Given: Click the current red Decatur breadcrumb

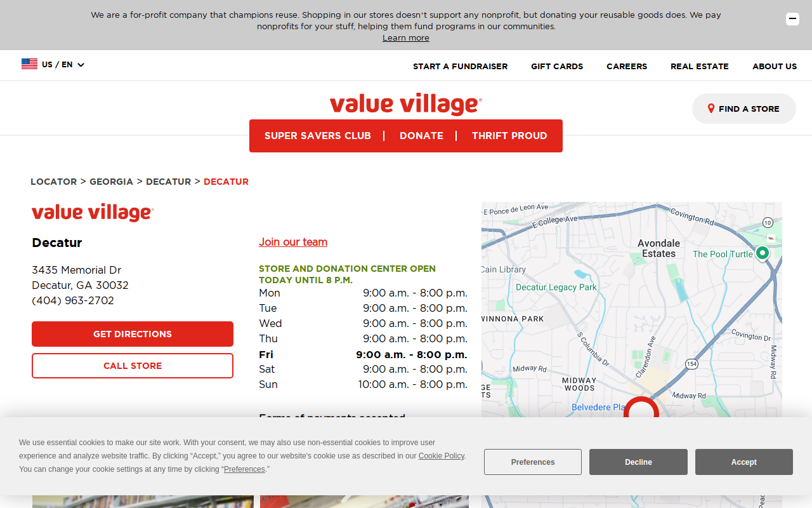Looking at the screenshot, I should click(x=226, y=182).
